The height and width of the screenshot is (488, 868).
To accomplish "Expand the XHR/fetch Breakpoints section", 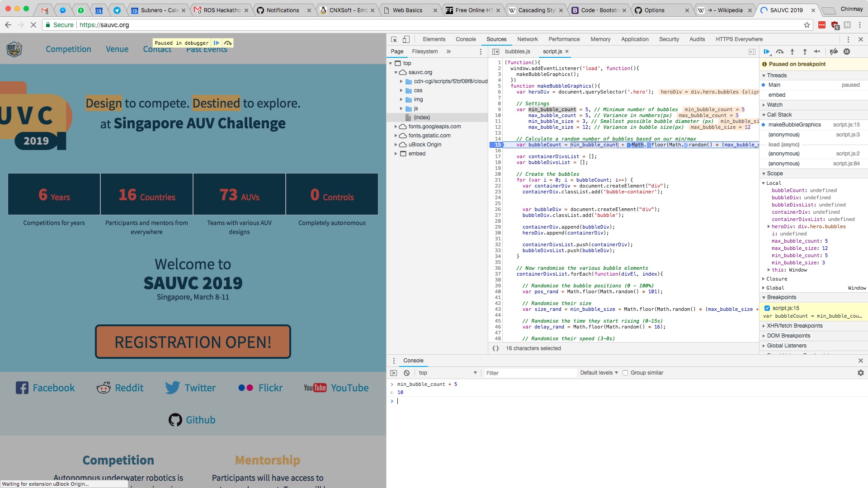I will tap(794, 326).
